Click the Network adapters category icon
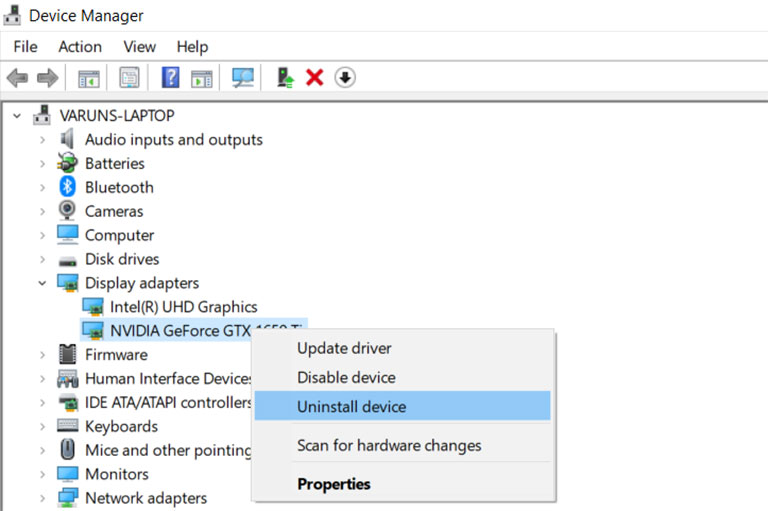Viewport: 768px width, 511px height. pos(68,497)
